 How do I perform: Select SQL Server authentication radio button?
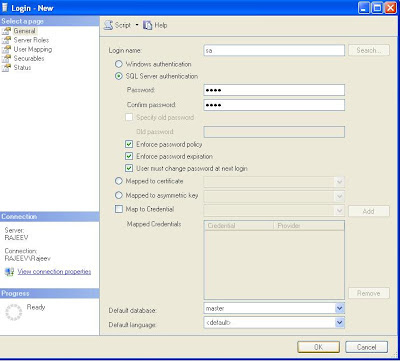(118, 76)
